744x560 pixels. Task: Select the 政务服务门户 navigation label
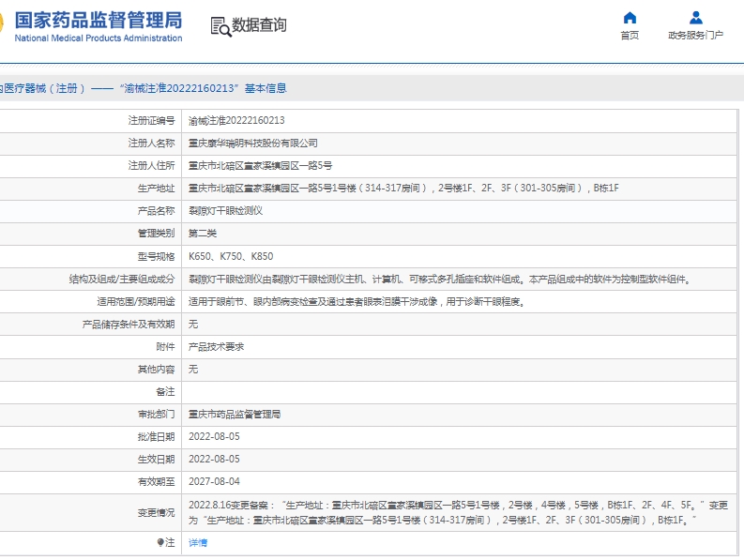point(695,36)
